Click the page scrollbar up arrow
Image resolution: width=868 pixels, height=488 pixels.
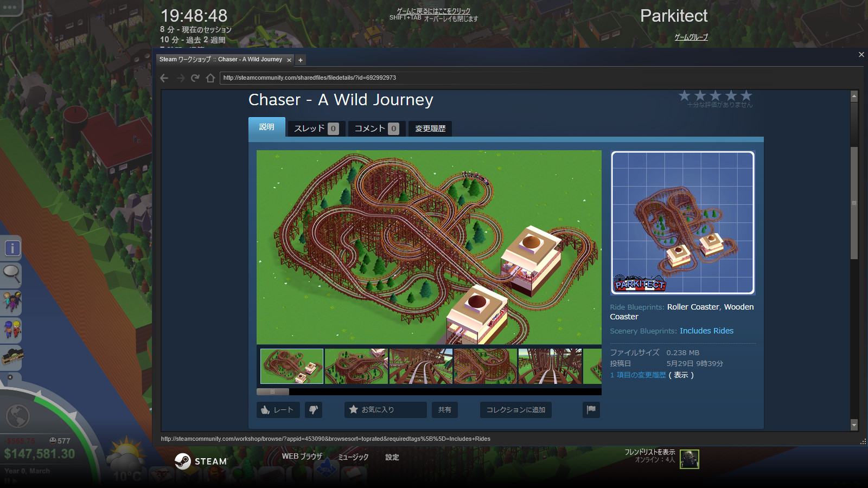tap(854, 96)
